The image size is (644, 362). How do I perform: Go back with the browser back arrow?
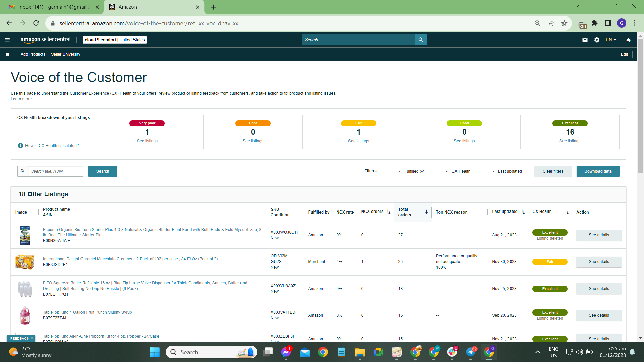(9, 23)
